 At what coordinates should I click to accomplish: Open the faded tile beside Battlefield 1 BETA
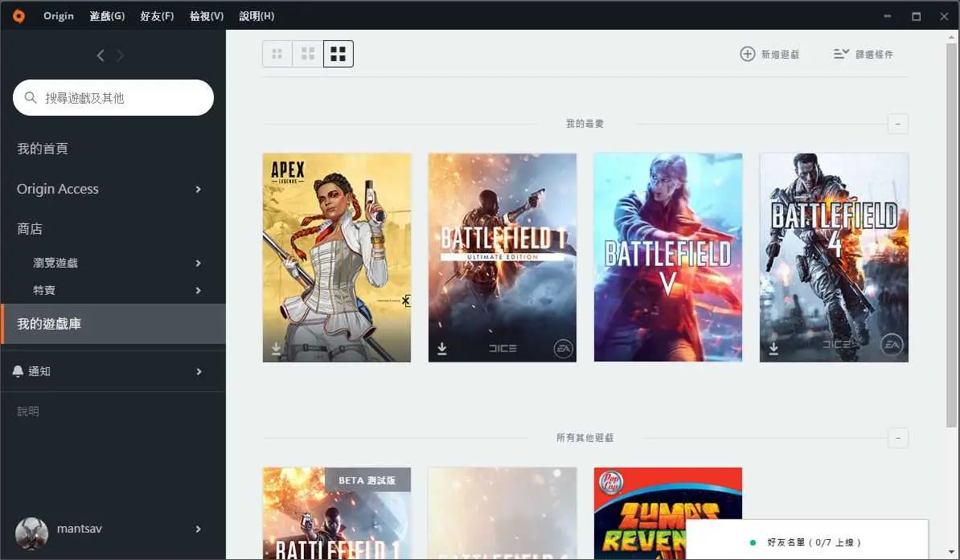coord(502,513)
